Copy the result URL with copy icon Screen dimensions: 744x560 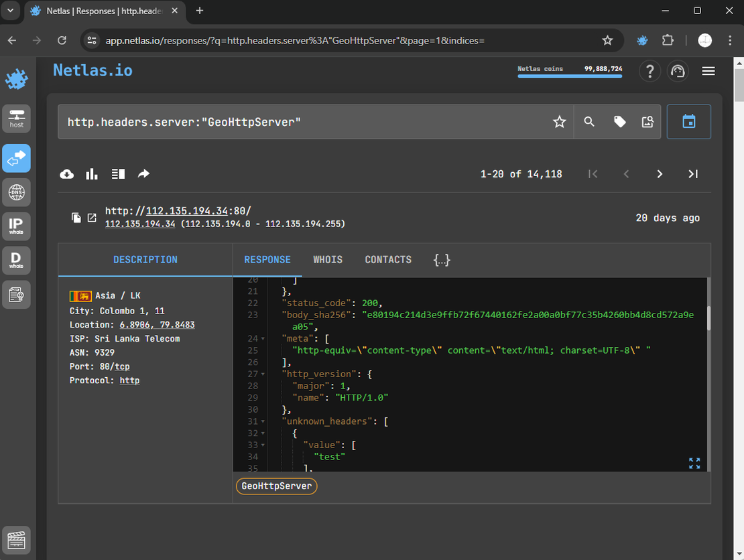pos(76,218)
